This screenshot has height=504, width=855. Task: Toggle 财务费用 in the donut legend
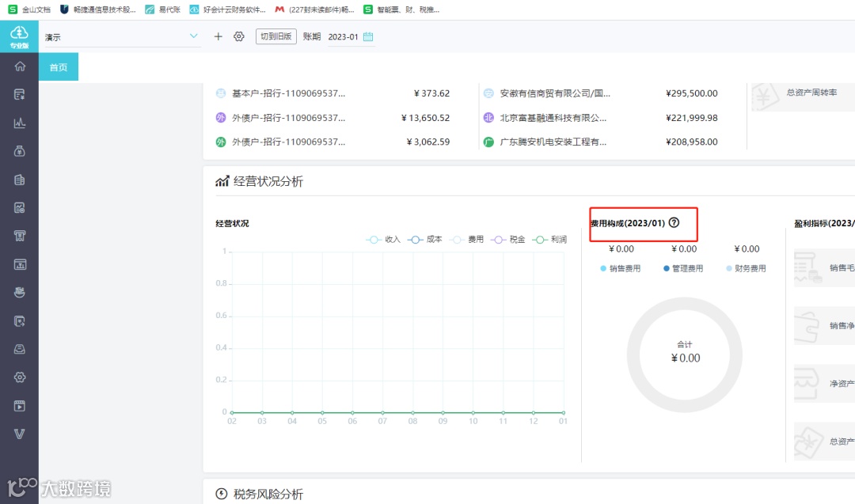click(746, 268)
